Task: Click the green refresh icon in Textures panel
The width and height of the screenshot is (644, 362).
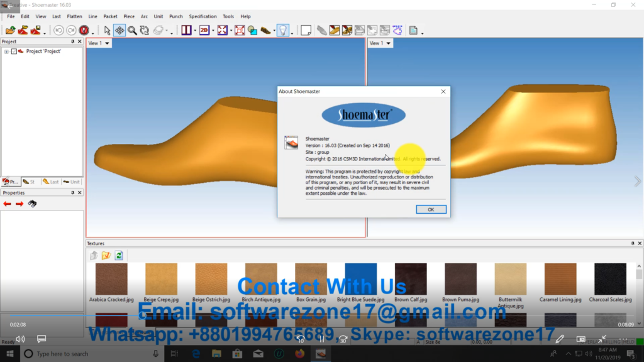Action: (119, 255)
